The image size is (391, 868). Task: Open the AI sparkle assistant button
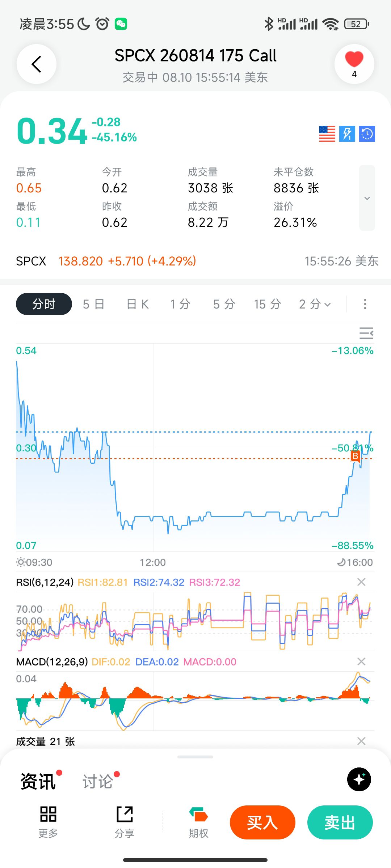pyautogui.click(x=359, y=779)
